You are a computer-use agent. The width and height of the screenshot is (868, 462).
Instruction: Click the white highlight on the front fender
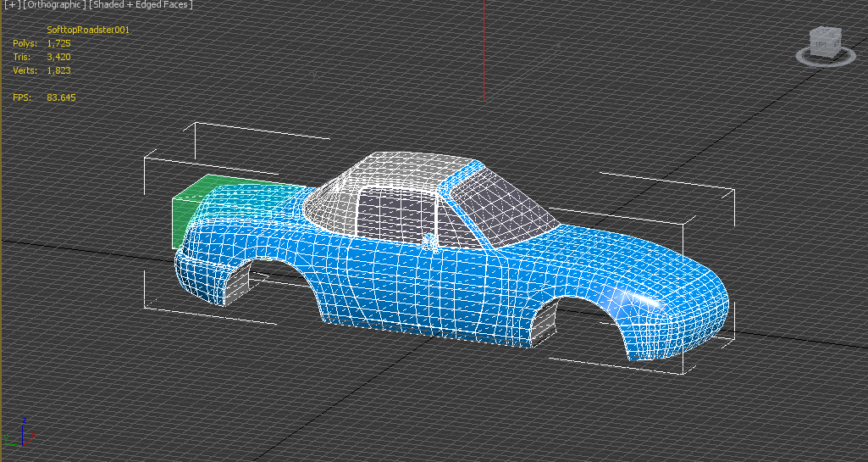pos(641,297)
